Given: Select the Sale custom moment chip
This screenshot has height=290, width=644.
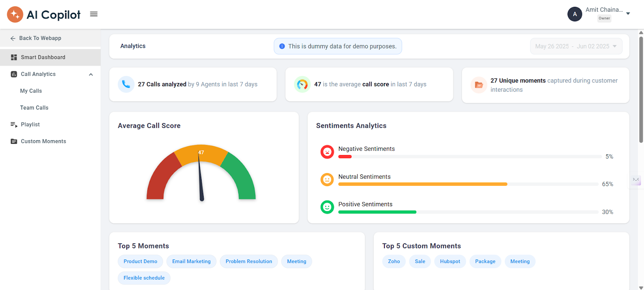Looking at the screenshot, I should pos(420,261).
